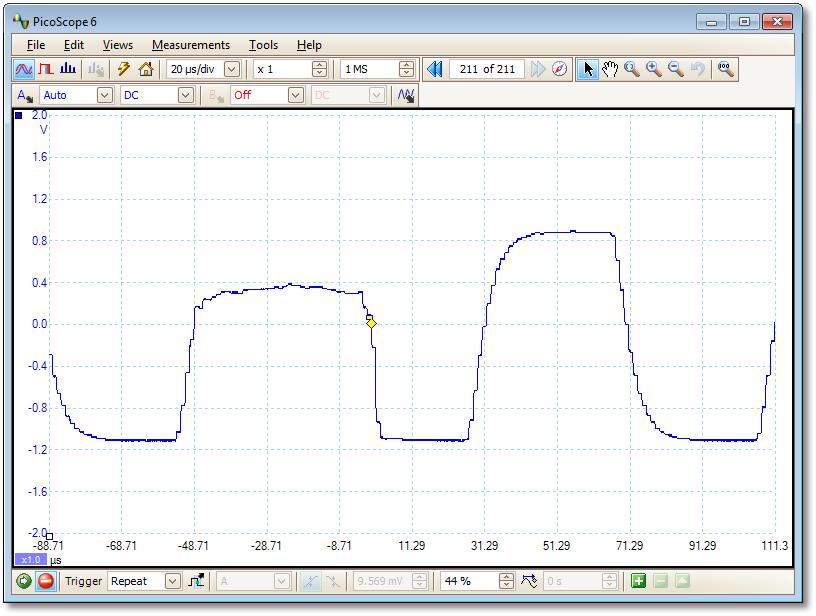Open the Help menu
Image resolution: width=816 pixels, height=616 pixels.
pos(309,45)
